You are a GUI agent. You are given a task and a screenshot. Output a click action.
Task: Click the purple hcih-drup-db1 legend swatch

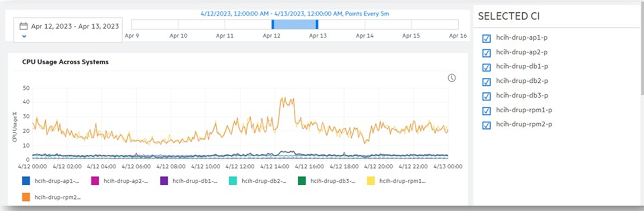click(x=164, y=181)
